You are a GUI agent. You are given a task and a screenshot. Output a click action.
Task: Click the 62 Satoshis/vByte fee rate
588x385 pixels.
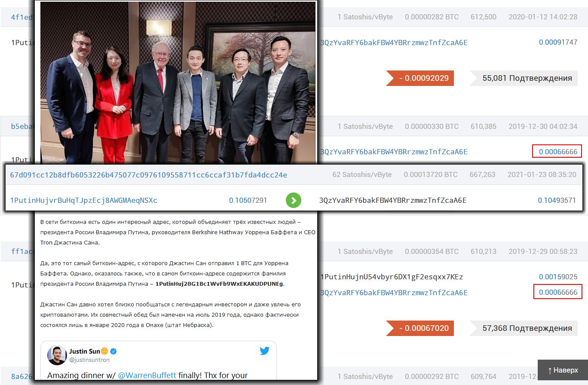pos(362,175)
